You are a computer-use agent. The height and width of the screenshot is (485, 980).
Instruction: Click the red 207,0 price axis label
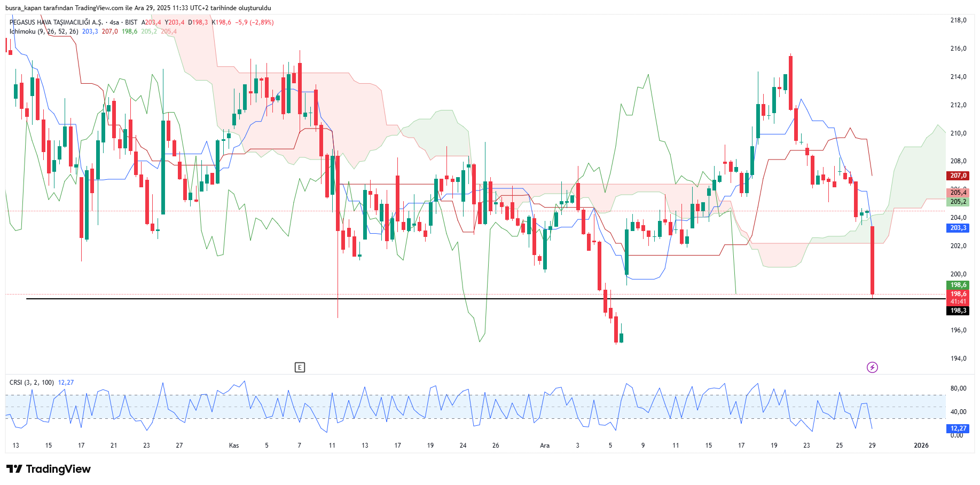pos(958,176)
